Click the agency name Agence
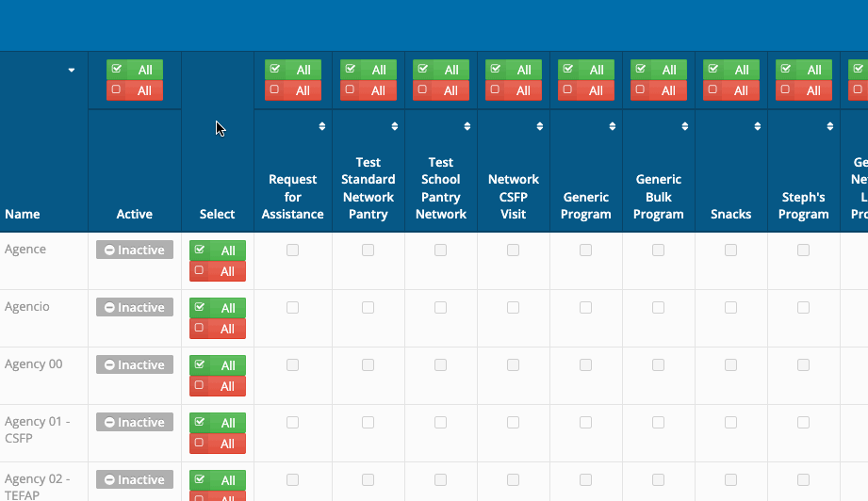The image size is (868, 501). point(25,250)
